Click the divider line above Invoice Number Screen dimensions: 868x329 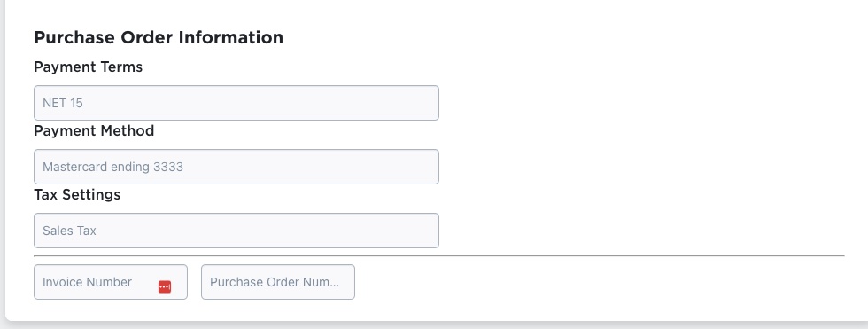[439, 256]
